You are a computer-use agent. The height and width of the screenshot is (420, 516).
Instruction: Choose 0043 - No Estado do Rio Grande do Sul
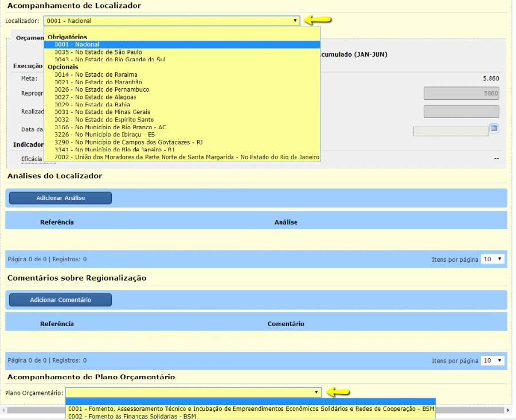[182, 59]
